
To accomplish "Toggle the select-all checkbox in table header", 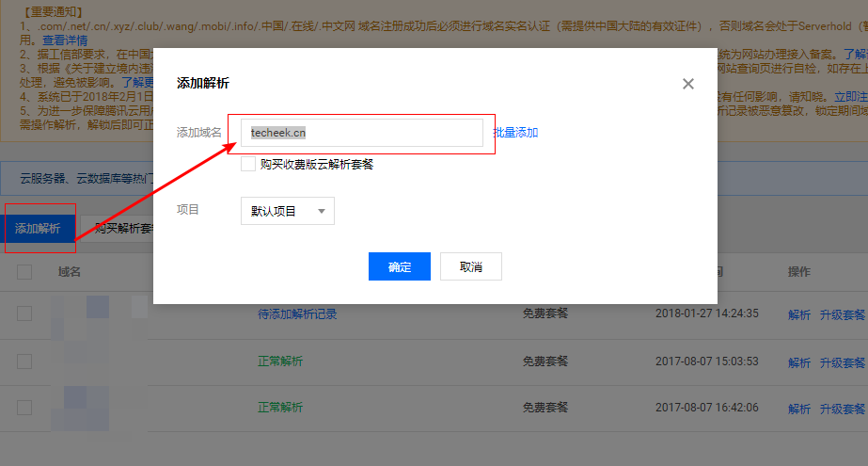I will (24, 272).
